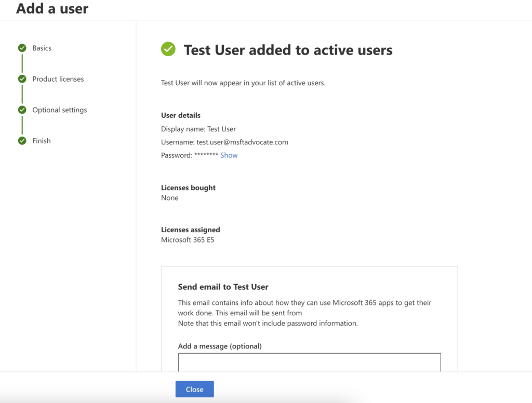
Task: Click the Add a user page title
Action: [52, 9]
